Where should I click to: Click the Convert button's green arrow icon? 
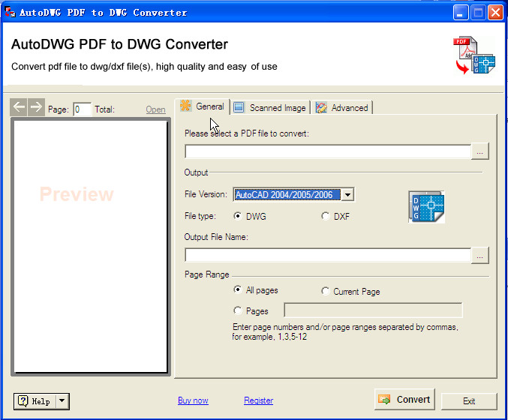384,400
